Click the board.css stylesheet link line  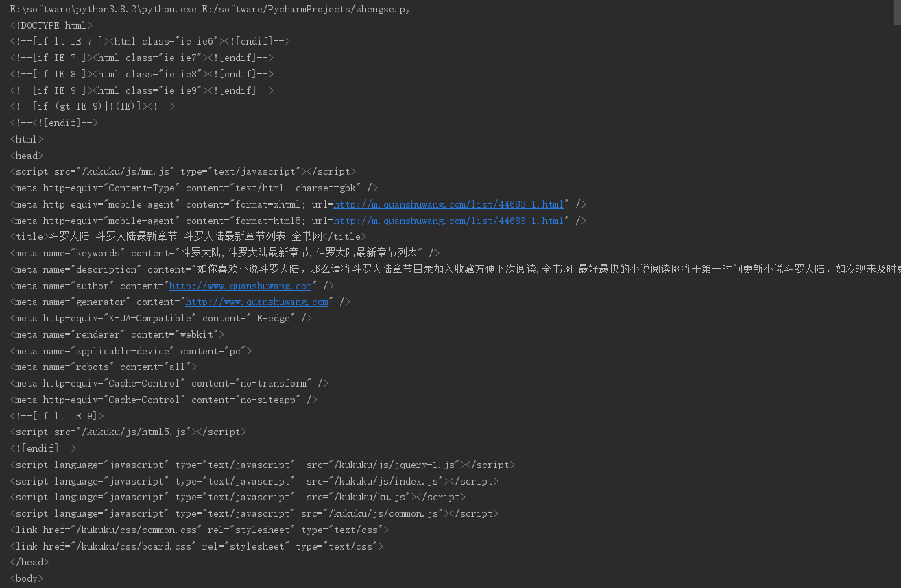tap(197, 546)
